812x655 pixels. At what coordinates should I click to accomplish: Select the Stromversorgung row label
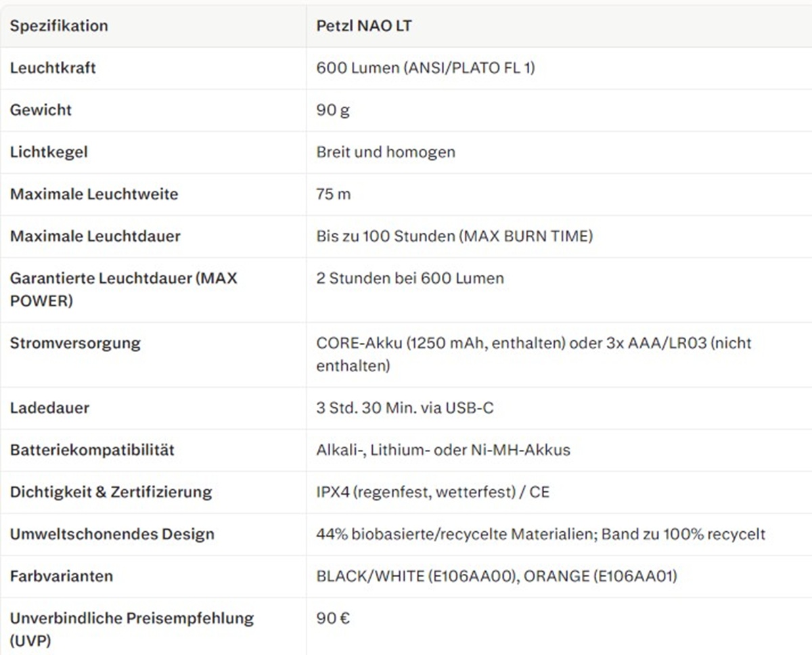(x=75, y=343)
